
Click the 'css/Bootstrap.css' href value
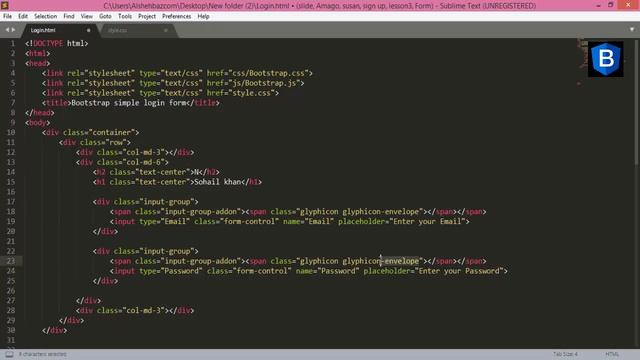tap(268, 73)
